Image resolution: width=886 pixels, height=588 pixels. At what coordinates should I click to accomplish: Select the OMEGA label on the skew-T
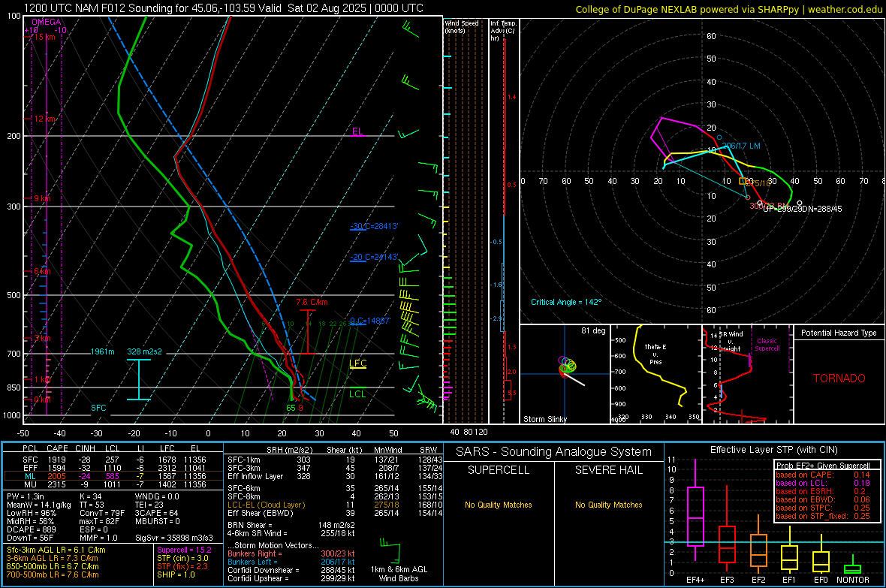click(47, 22)
